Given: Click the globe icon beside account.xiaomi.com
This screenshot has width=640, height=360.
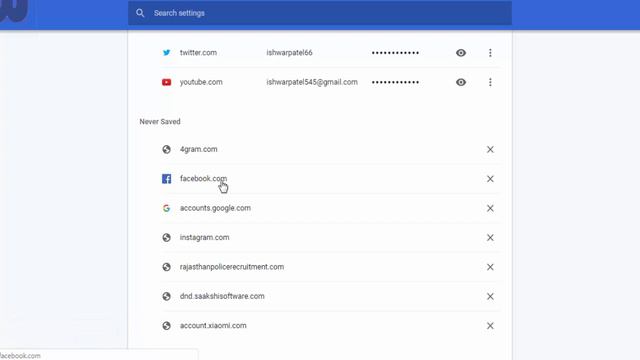Looking at the screenshot, I should (x=167, y=326).
